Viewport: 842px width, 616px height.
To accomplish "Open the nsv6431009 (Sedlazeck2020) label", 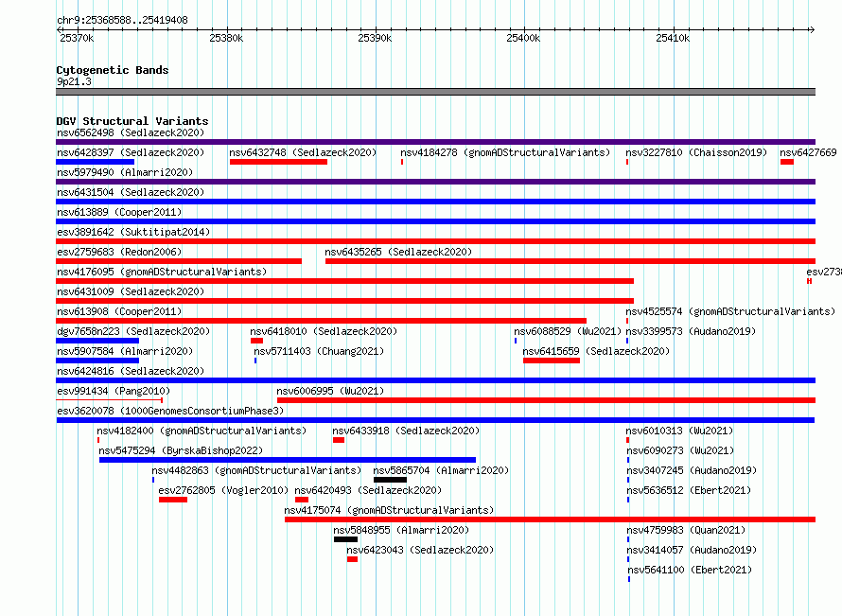I will (131, 291).
